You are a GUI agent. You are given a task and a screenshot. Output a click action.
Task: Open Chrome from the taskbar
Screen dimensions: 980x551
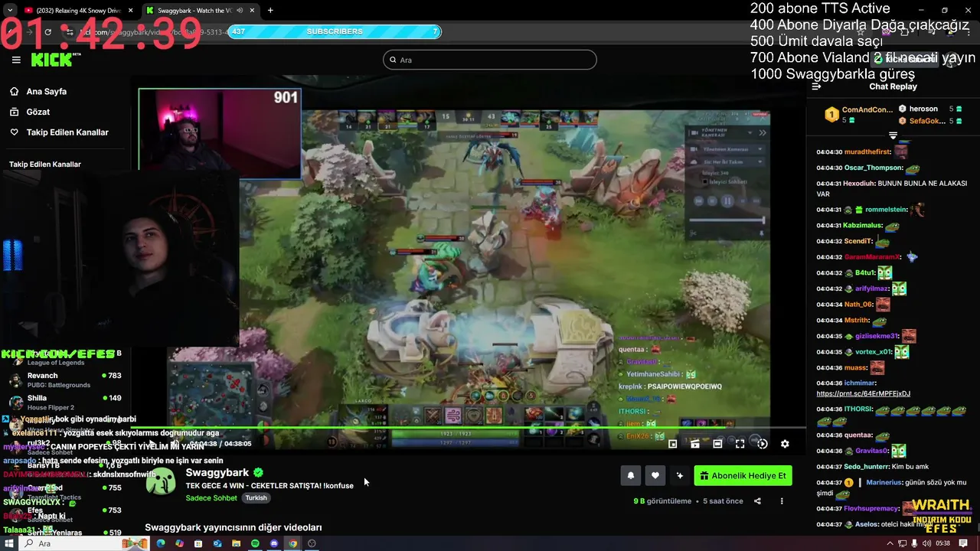(292, 543)
